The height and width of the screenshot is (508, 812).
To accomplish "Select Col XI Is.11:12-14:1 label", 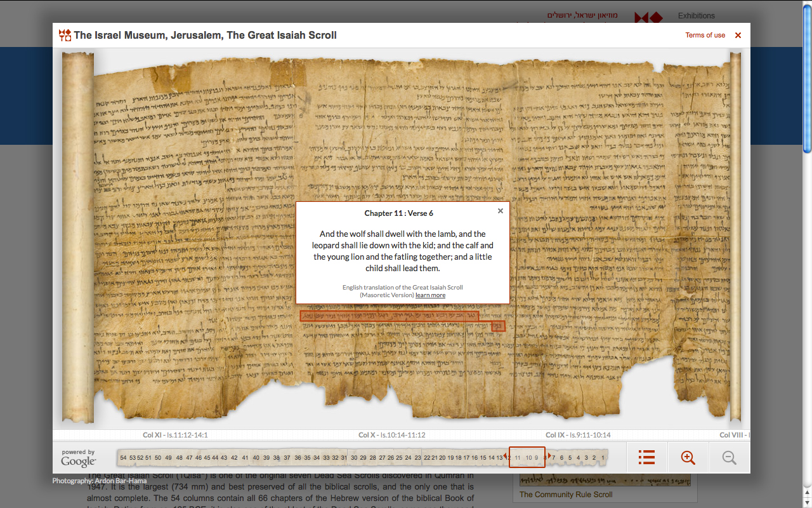I will (x=176, y=435).
